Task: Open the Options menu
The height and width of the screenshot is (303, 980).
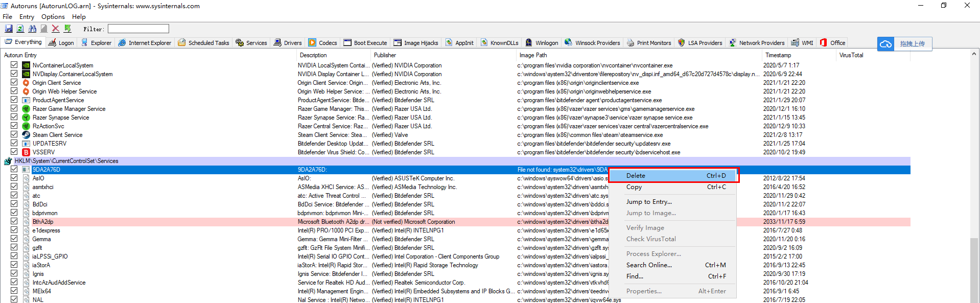Action: [53, 16]
